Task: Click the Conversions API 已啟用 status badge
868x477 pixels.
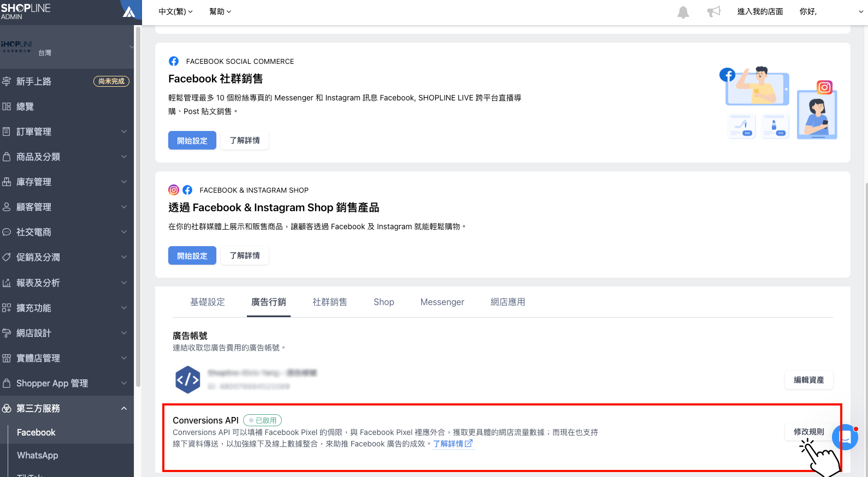Action: click(x=262, y=420)
